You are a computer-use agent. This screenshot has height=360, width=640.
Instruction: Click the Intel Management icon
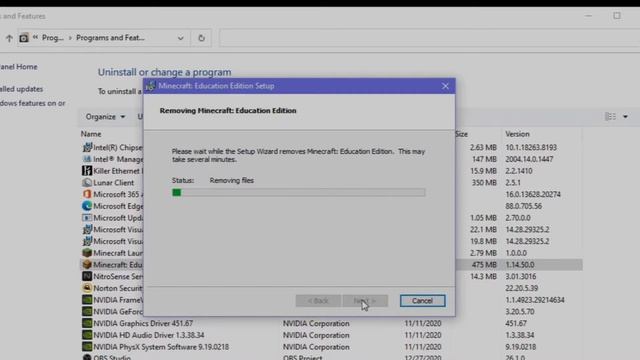(87, 159)
